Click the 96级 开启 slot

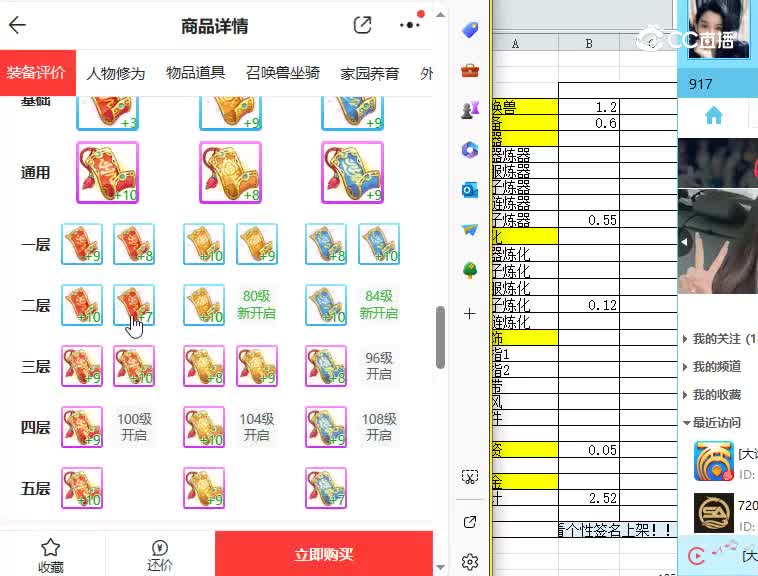pos(379,366)
